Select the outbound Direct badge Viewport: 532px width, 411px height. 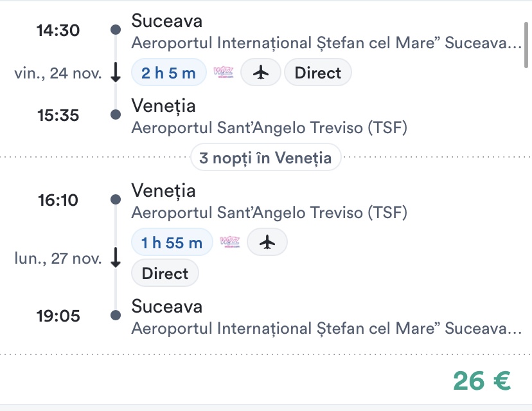tap(317, 73)
